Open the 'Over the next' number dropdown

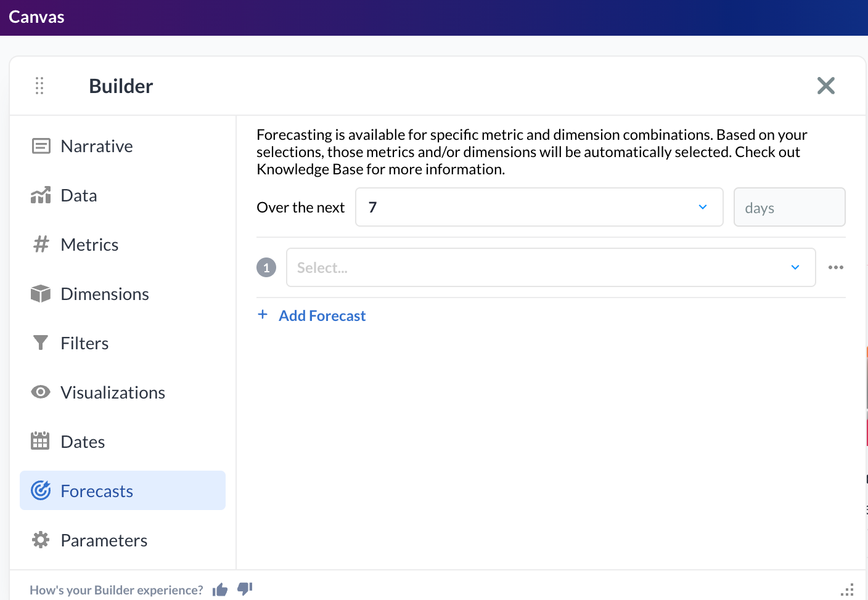[539, 207]
